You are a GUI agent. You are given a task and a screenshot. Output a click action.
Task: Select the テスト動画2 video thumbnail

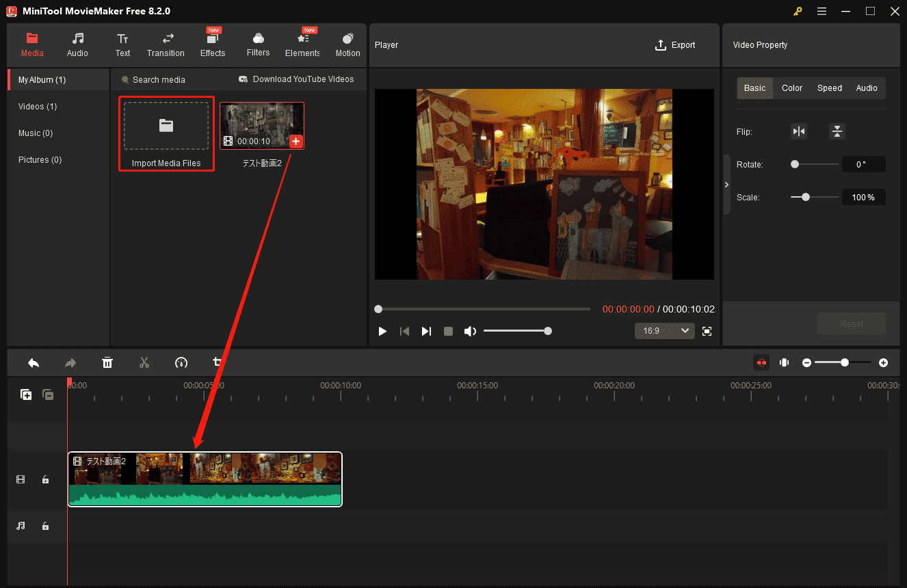[x=262, y=126]
